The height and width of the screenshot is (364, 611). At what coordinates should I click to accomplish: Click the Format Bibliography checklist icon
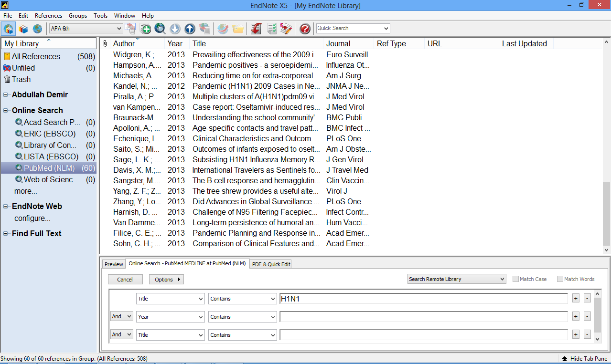pos(271,29)
